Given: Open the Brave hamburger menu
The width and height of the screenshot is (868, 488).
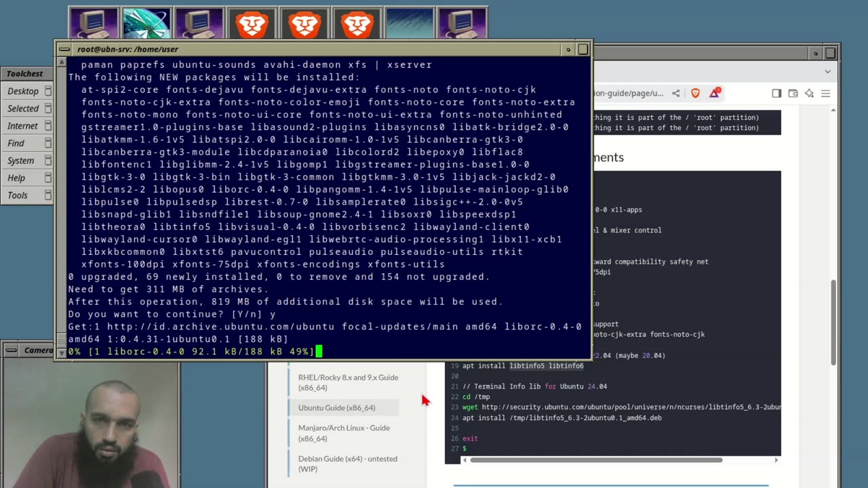Looking at the screenshot, I should (825, 94).
